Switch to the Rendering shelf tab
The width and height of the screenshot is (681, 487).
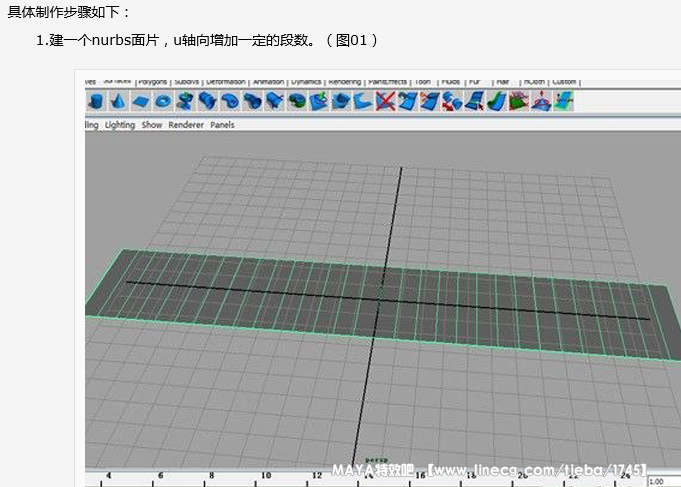tap(345, 82)
